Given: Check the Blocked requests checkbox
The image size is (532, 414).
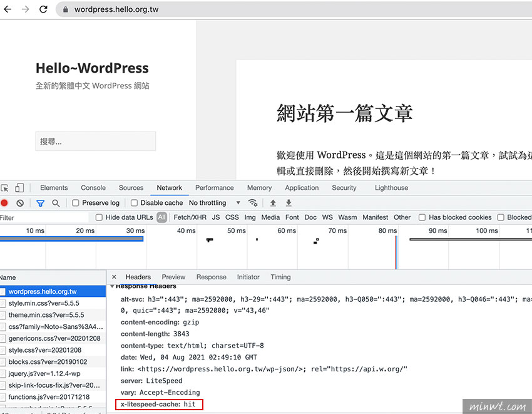Looking at the screenshot, I should pos(501,217).
